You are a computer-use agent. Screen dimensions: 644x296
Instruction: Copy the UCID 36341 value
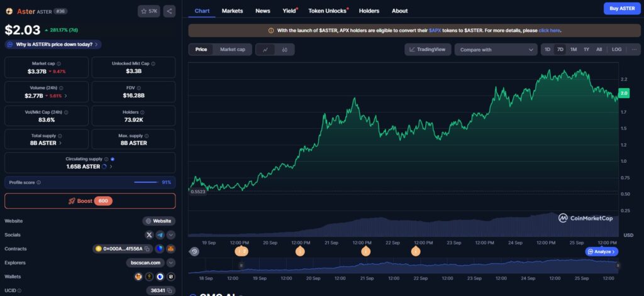click(x=170, y=290)
